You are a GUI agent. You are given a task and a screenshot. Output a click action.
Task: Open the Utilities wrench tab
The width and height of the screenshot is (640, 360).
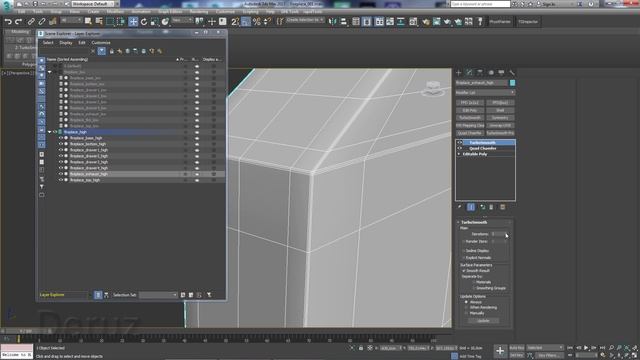512,72
